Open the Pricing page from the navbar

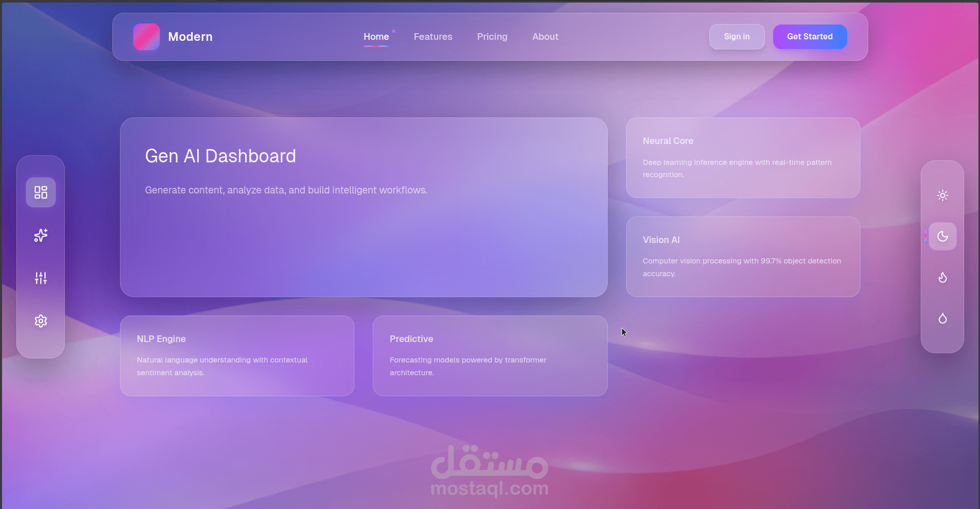pos(492,36)
